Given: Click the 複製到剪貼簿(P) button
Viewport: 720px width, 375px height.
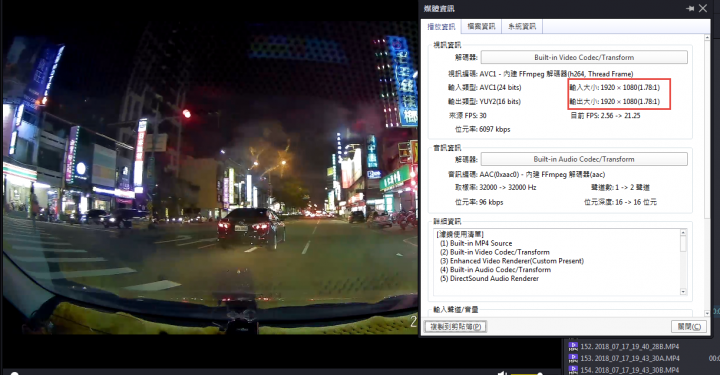Looking at the screenshot, I should tap(456, 327).
